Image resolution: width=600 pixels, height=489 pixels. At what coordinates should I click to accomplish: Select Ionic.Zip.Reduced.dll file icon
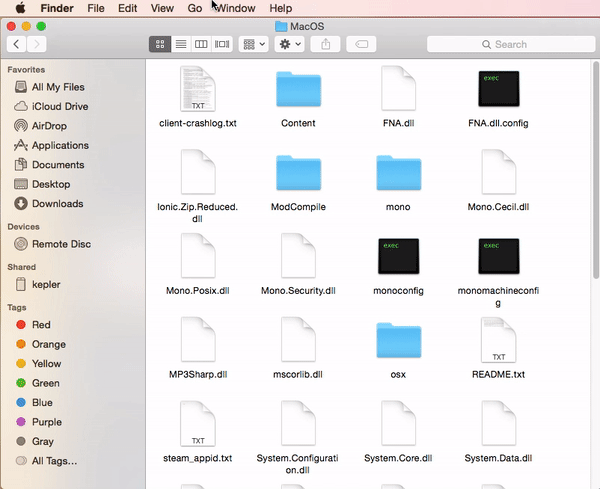coord(198,172)
